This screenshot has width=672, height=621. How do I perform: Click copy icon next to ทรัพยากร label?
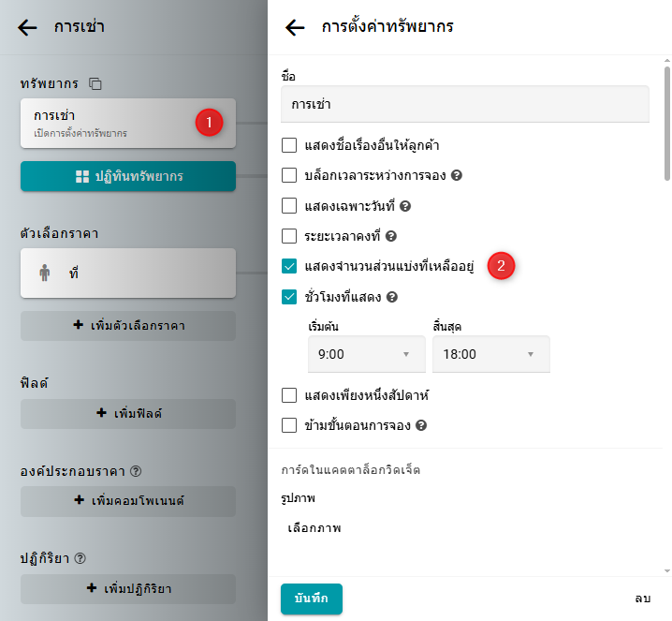(x=95, y=84)
